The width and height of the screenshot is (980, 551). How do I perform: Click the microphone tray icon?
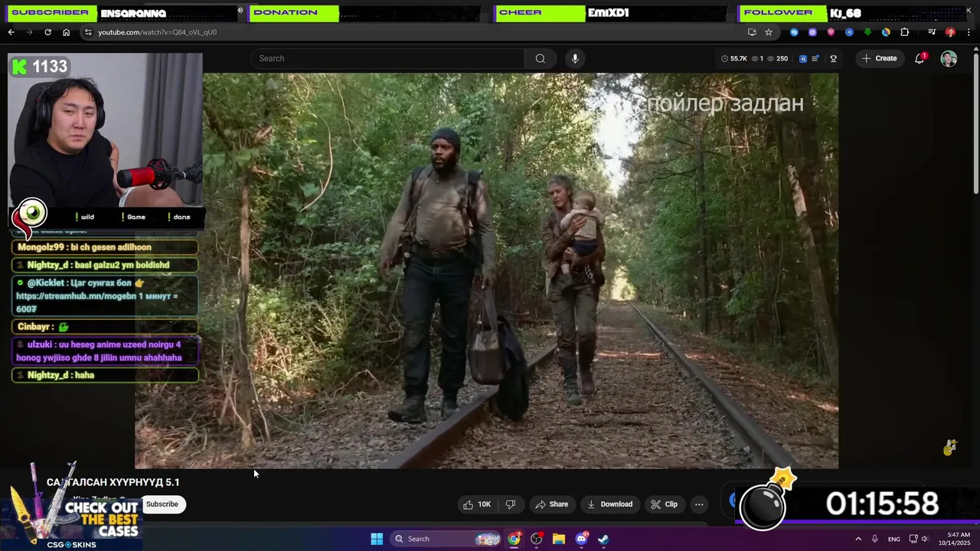(x=875, y=539)
